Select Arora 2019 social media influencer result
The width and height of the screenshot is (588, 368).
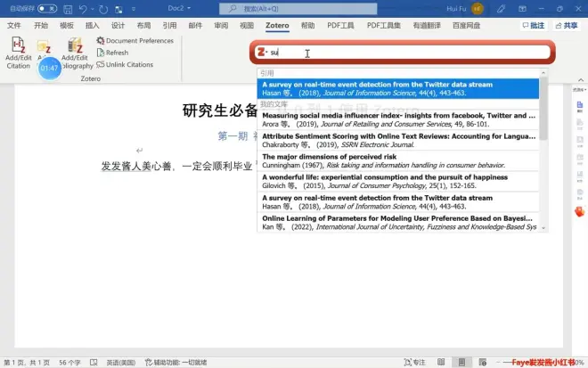click(398, 119)
